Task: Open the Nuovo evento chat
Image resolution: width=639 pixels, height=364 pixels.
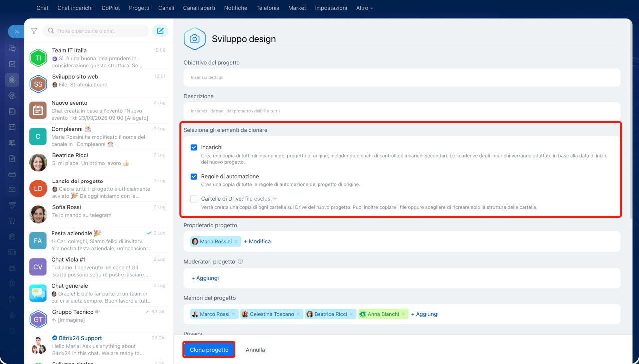Action: (99, 110)
